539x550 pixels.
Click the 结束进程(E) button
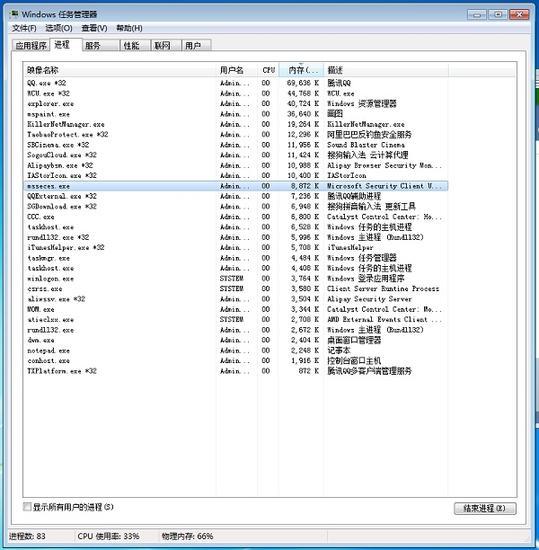pos(485,508)
